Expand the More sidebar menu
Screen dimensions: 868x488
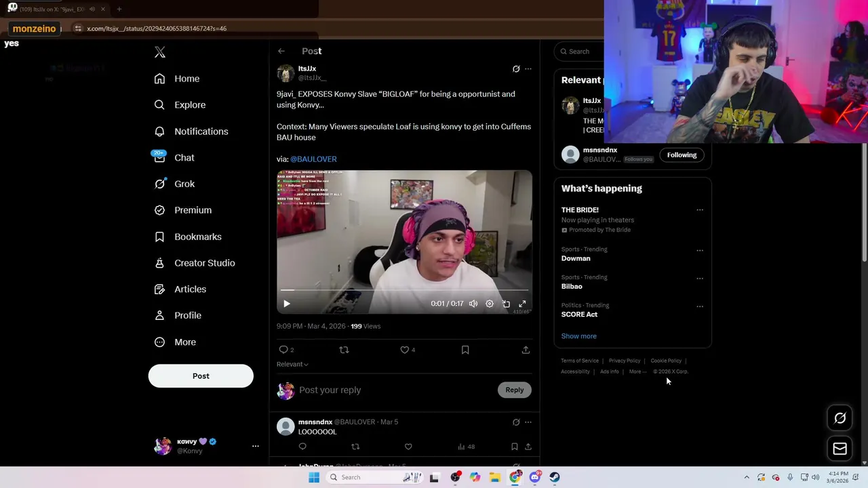(x=175, y=342)
